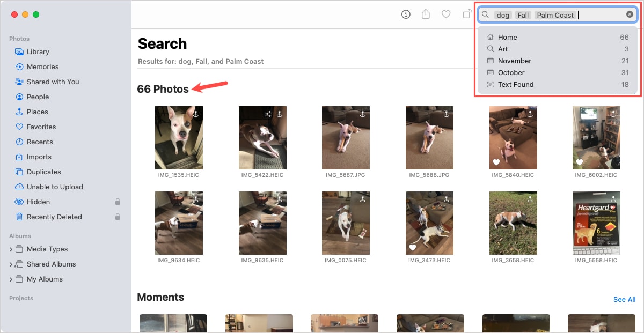Click See All next to Moments
This screenshot has height=333, width=644.
pos(624,299)
